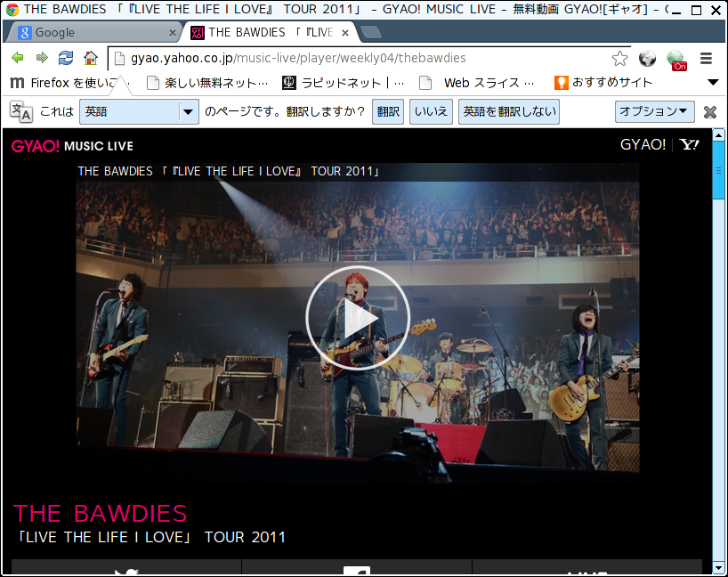Screen dimensions: 728x577
Task: Open the Chrome hamburger menu
Action: 706,59
